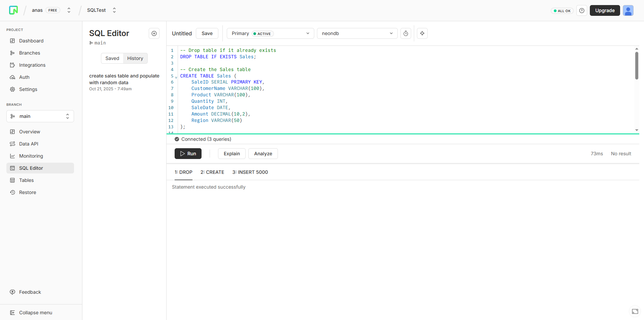Screen dimensions: 644x320
Task: Select the 2: CREATE result tab
Action: (212, 172)
